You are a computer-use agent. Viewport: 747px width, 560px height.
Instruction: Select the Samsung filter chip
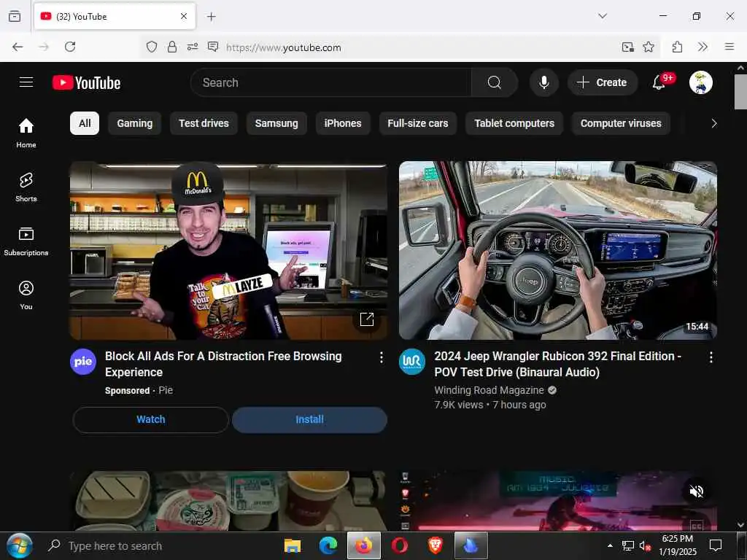click(x=276, y=123)
